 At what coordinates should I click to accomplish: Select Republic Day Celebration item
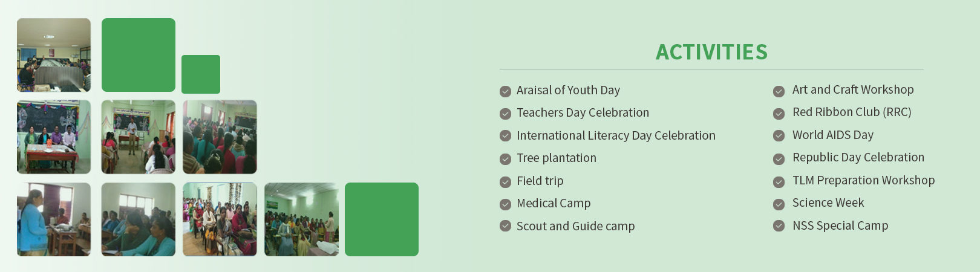click(x=858, y=157)
